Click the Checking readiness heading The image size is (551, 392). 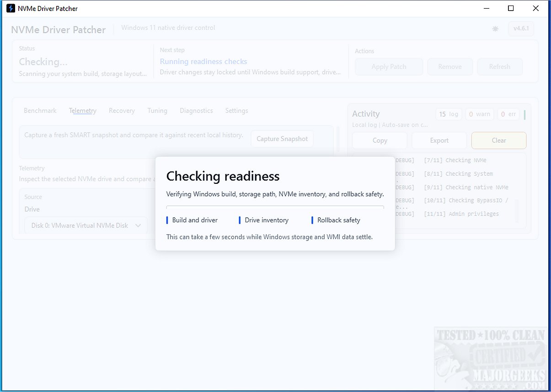223,177
